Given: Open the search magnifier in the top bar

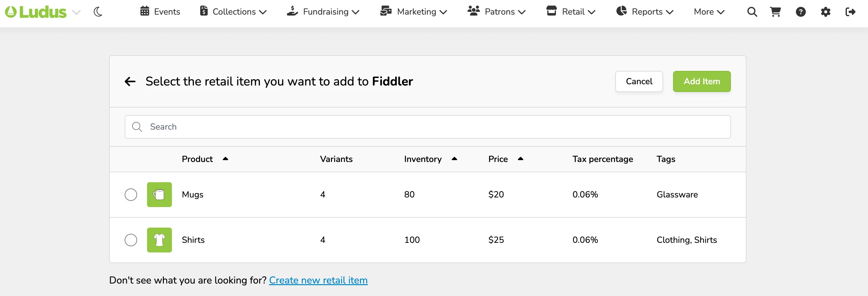Looking at the screenshot, I should (752, 12).
